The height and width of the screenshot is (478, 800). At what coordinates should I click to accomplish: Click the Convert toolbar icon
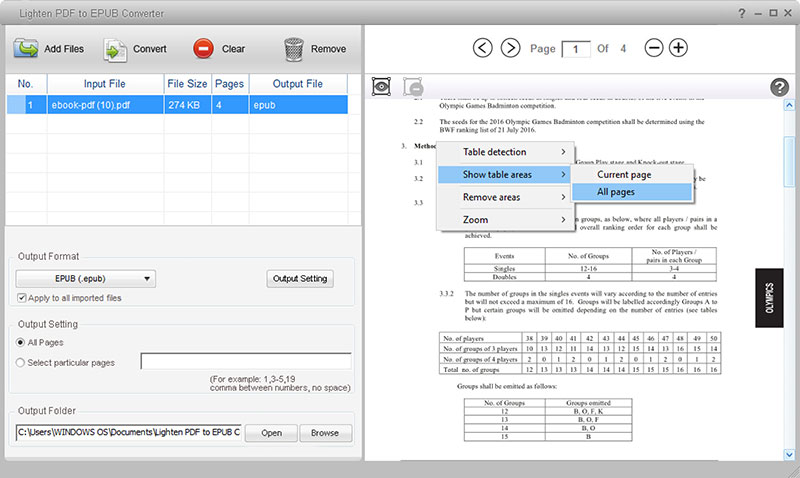click(115, 50)
